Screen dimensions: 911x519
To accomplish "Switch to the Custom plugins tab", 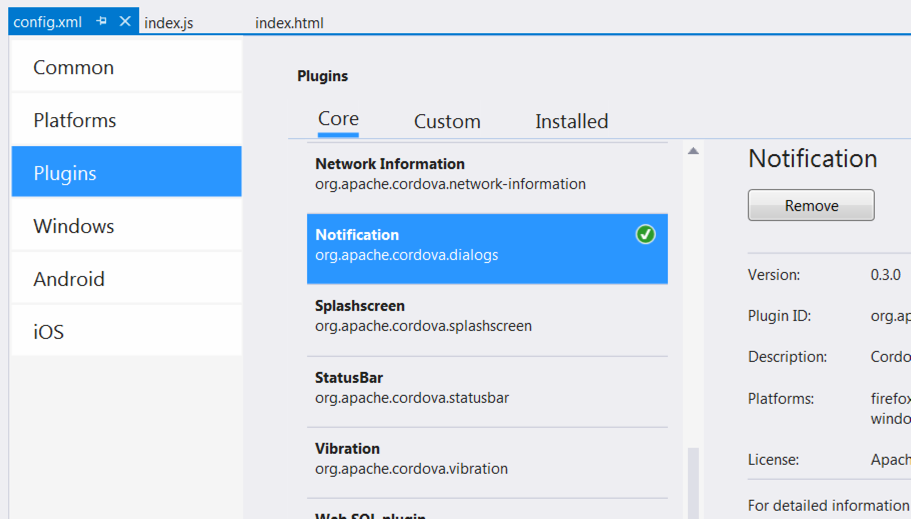I will pyautogui.click(x=447, y=121).
